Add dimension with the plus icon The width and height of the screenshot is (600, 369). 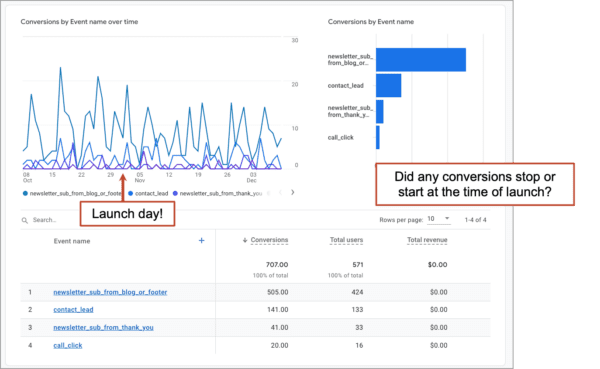tap(202, 240)
